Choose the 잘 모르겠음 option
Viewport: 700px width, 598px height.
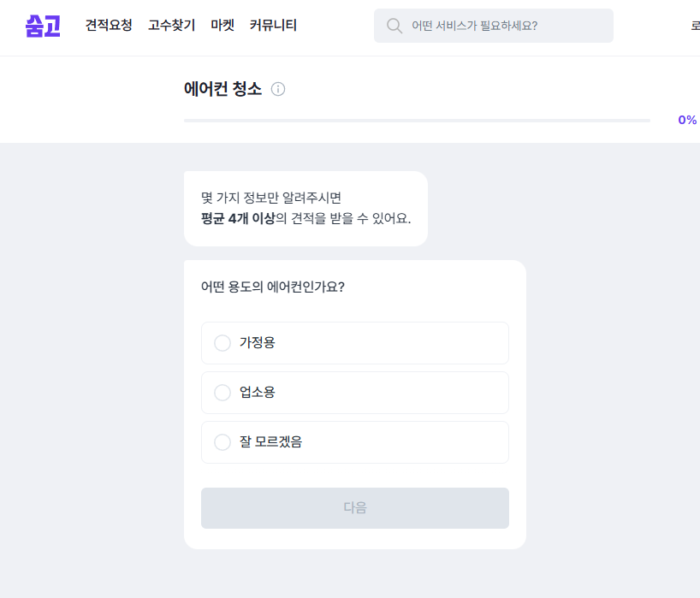click(x=222, y=442)
